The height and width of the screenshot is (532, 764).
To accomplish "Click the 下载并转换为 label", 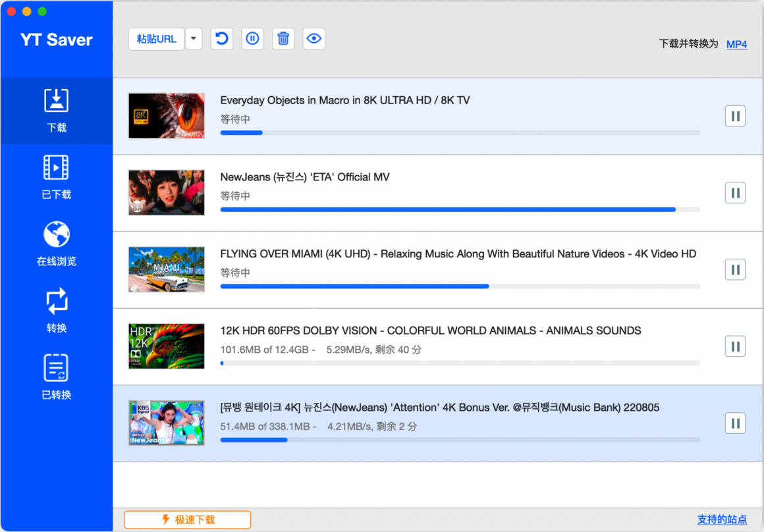I will pos(688,44).
